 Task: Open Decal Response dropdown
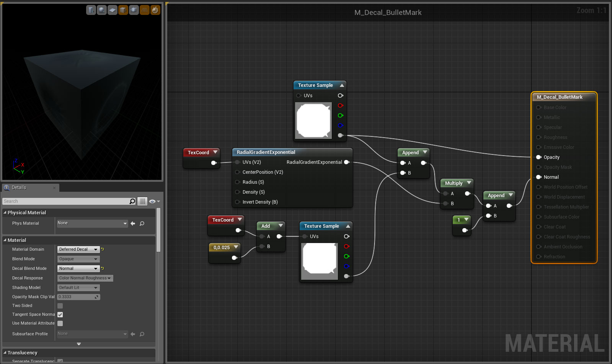85,278
